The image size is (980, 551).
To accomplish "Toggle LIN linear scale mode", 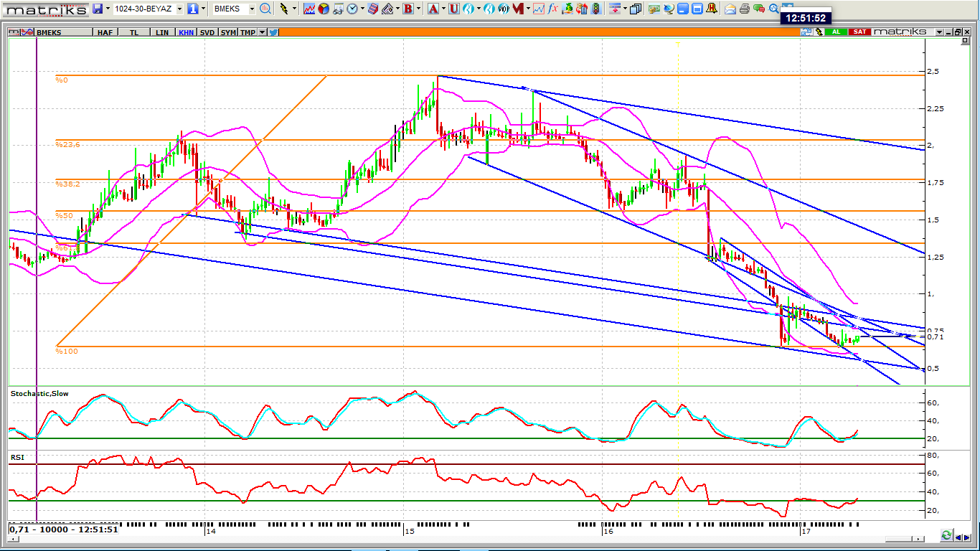I will point(163,32).
